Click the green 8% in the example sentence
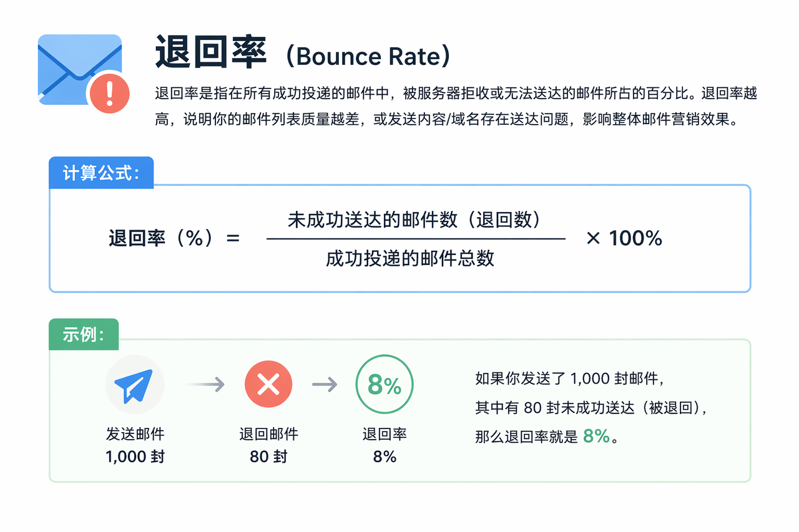The image size is (799, 532). click(596, 436)
